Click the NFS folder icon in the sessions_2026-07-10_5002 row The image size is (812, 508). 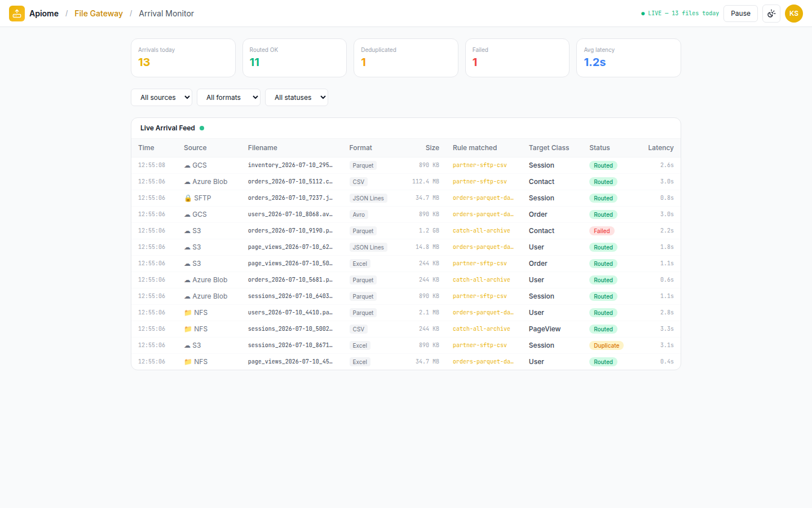188,329
